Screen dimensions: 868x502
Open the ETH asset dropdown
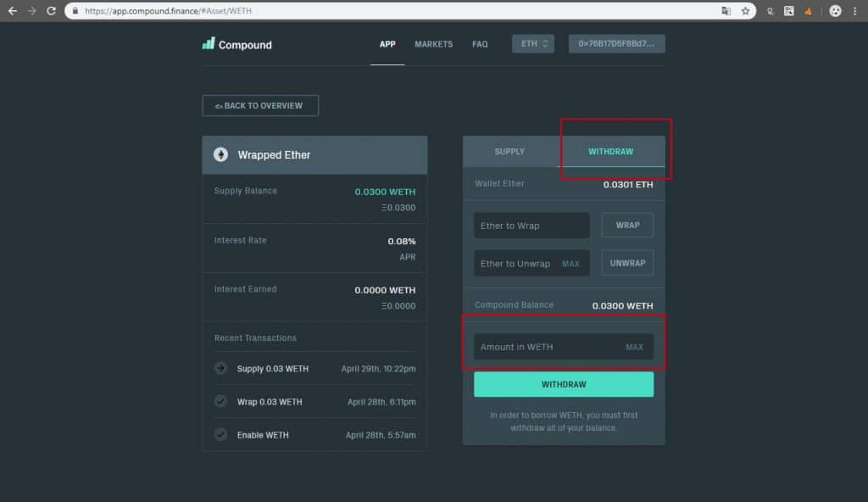[x=533, y=44]
